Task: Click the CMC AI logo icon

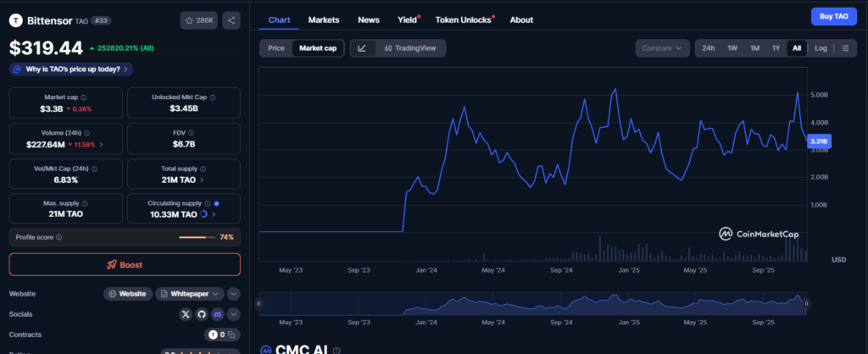Action: point(265,350)
